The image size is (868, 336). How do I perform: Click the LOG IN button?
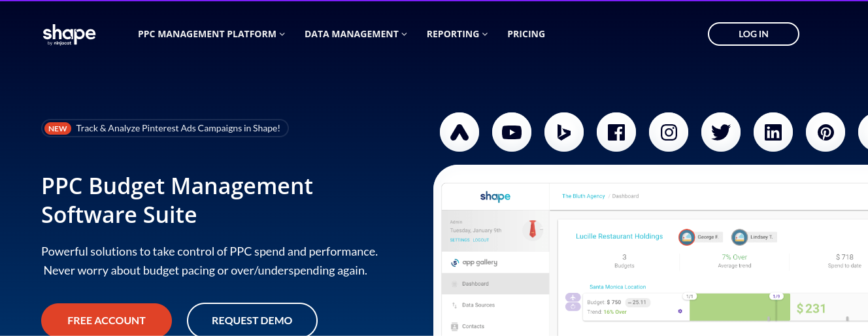(753, 34)
